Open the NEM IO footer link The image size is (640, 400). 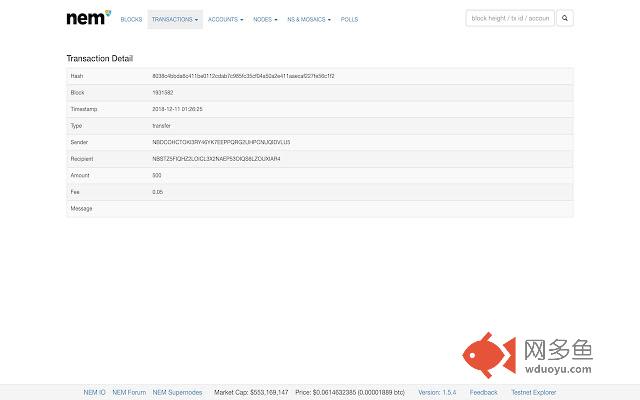(x=94, y=392)
